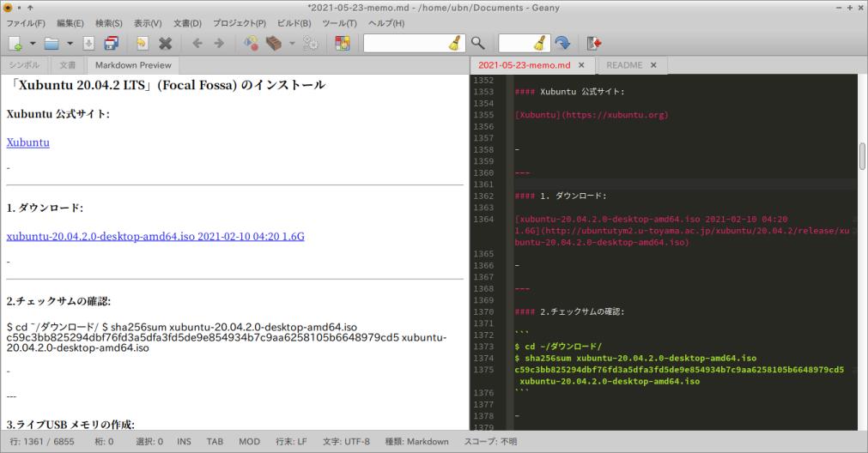
Task: Click the $ cd ~/ダウンロード/ code line
Action: (558, 347)
